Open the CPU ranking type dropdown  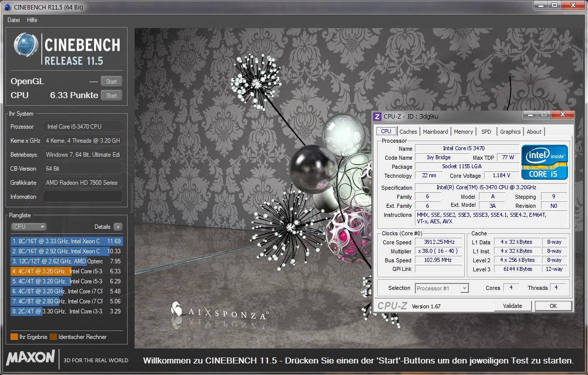pyautogui.click(x=29, y=227)
